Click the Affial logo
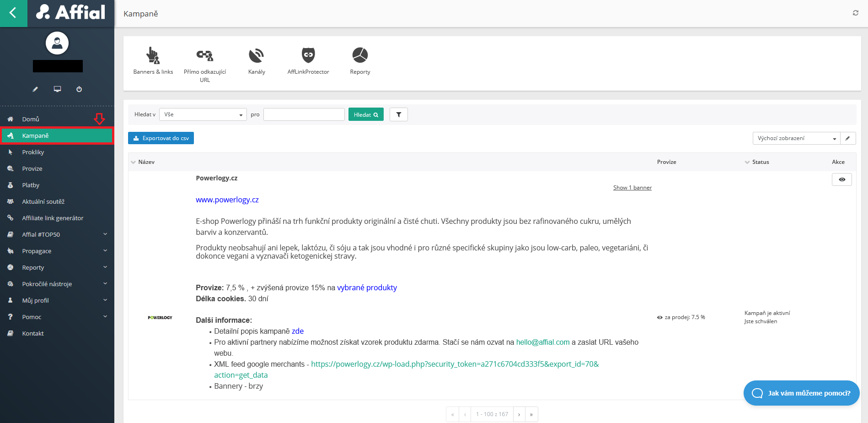The width and height of the screenshot is (868, 423). coord(71,12)
